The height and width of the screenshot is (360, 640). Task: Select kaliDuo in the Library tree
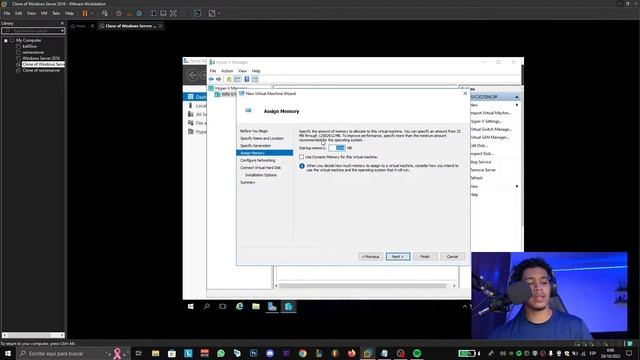pyautogui.click(x=29, y=47)
